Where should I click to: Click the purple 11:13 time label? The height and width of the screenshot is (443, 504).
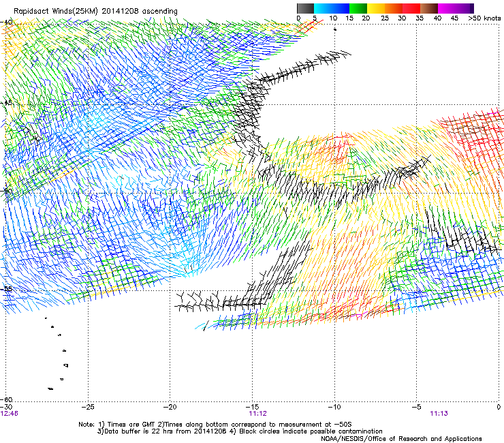click(x=439, y=414)
